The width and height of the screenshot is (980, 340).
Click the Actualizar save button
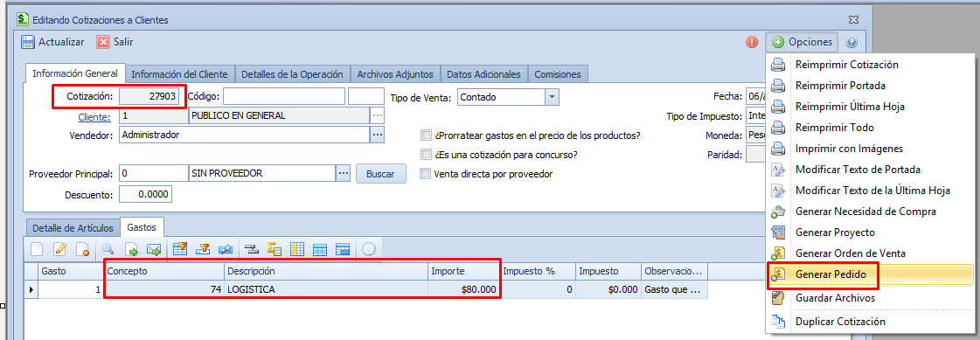coord(53,42)
